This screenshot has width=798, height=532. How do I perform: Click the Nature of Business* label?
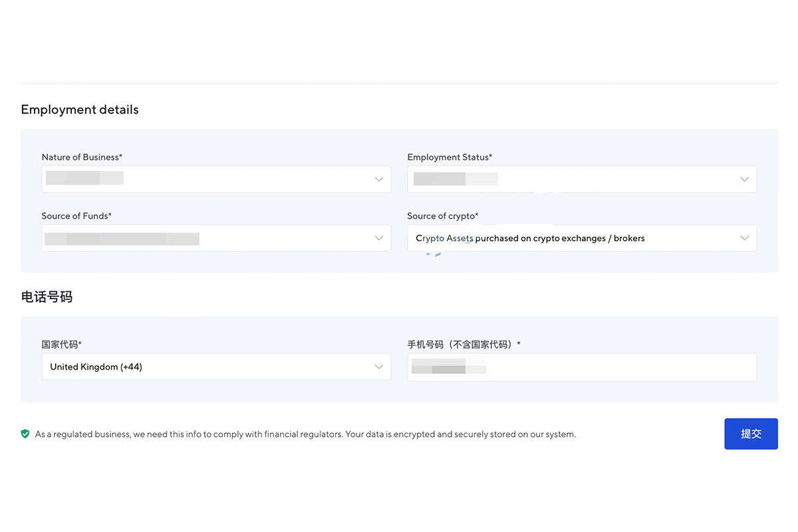[x=82, y=157]
